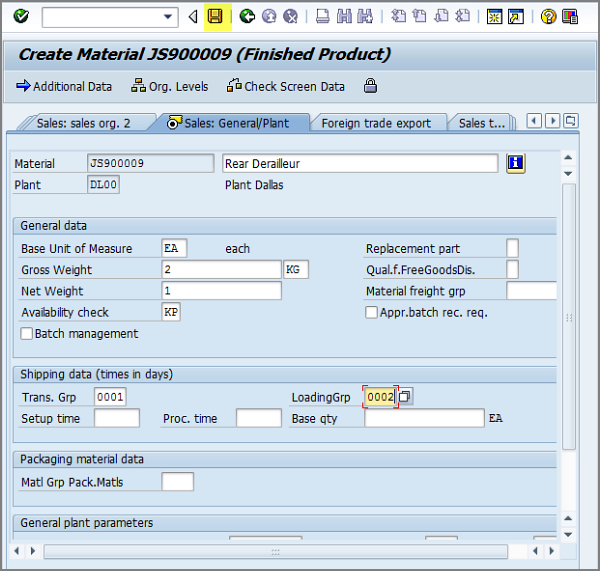
Task: Expand the command field dropdown arrow
Action: click(168, 17)
